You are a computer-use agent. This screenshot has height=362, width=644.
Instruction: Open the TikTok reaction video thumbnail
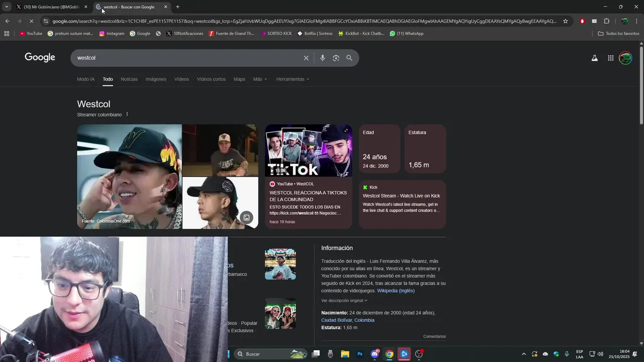[x=308, y=150]
